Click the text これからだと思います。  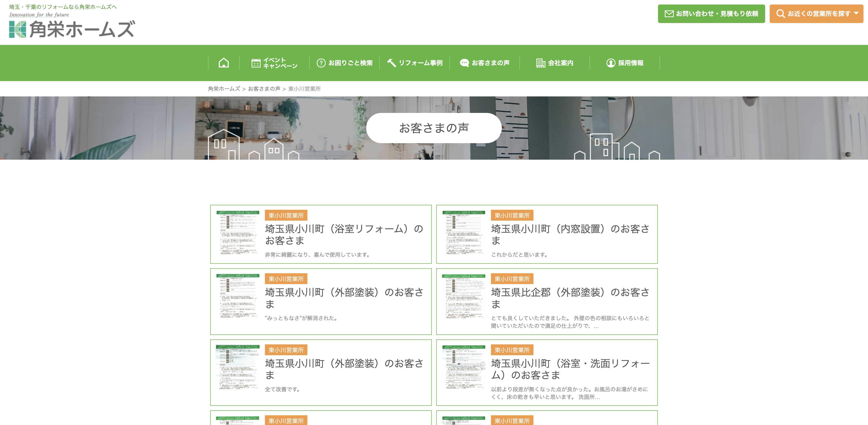click(x=520, y=255)
